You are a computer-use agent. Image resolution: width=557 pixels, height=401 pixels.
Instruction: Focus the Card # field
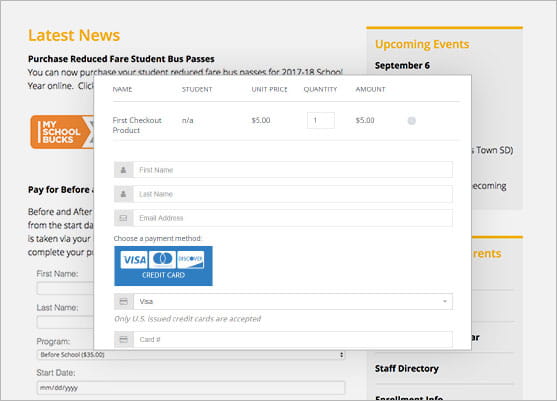pos(293,340)
